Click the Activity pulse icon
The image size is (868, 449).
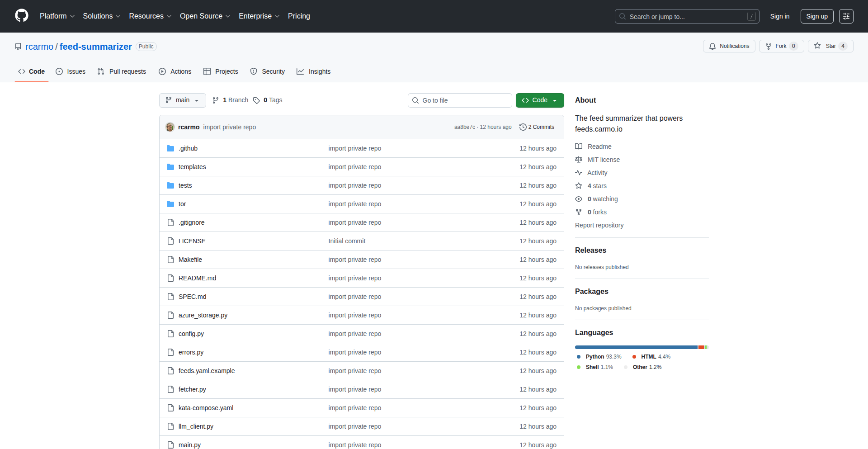[579, 173]
